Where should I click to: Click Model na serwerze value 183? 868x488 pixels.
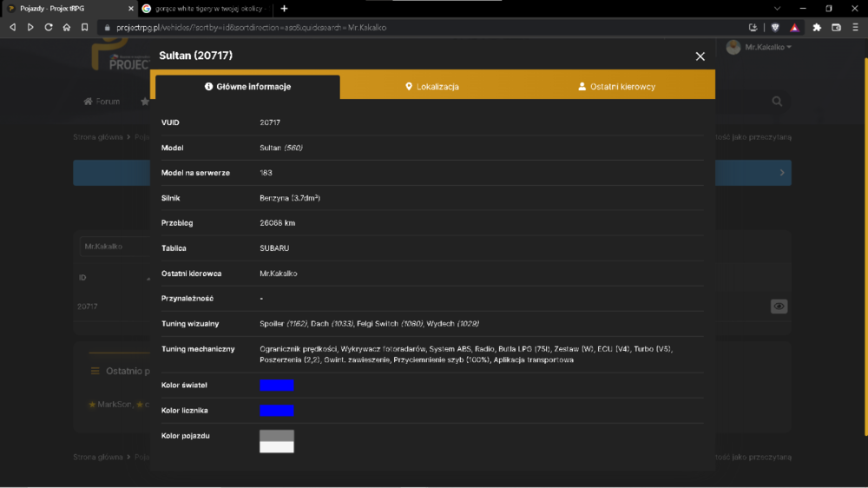[266, 173]
